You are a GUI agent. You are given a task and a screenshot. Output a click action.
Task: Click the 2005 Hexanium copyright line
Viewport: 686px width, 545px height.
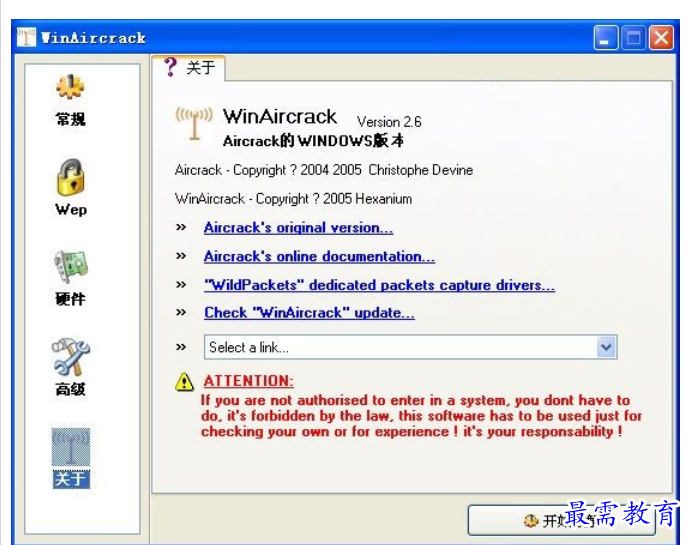pos(293,199)
